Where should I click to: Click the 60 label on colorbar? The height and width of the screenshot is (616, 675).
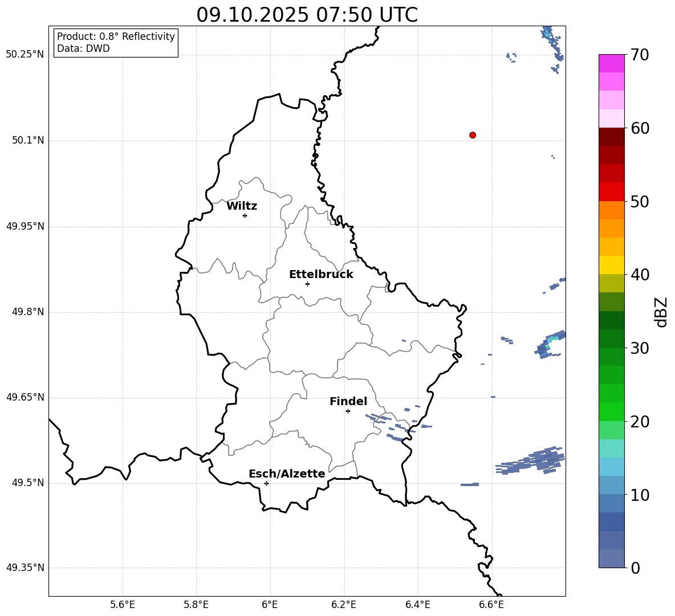click(x=640, y=128)
